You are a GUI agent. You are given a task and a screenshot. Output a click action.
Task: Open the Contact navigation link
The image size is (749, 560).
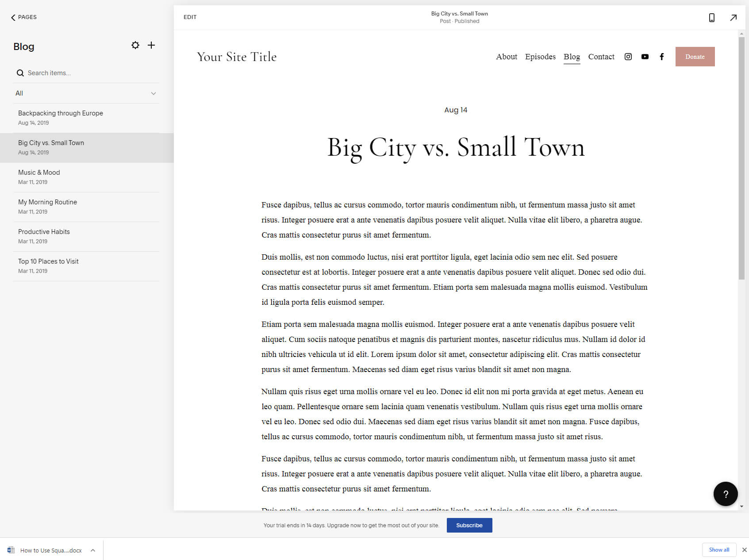coord(601,57)
